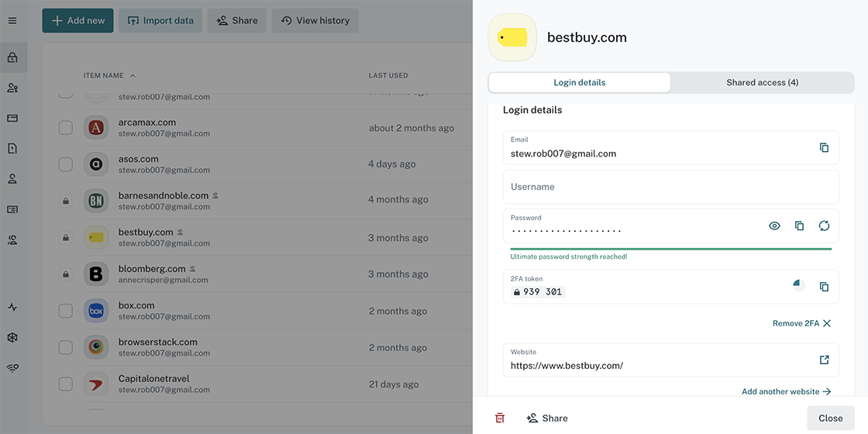Check the box.com item checkbox
Viewport: 868px width, 434px height.
(66, 311)
